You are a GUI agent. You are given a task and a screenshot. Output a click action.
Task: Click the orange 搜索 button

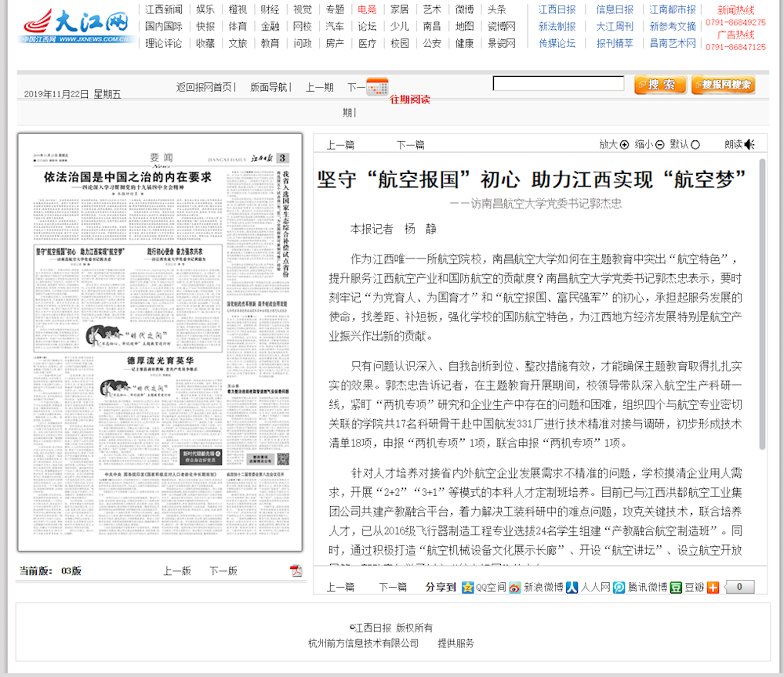tap(660, 85)
